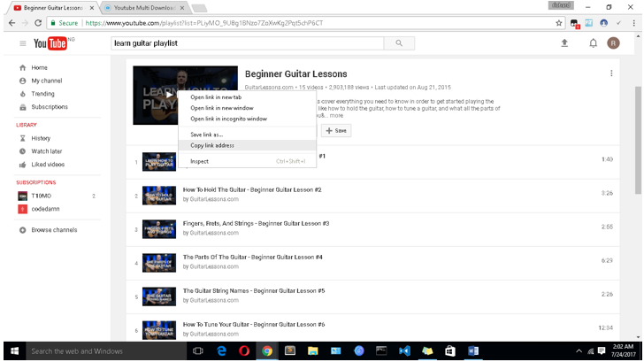Open The Guitar String Names lesson #5
Viewport: 644px width, 362px height.
click(254, 291)
